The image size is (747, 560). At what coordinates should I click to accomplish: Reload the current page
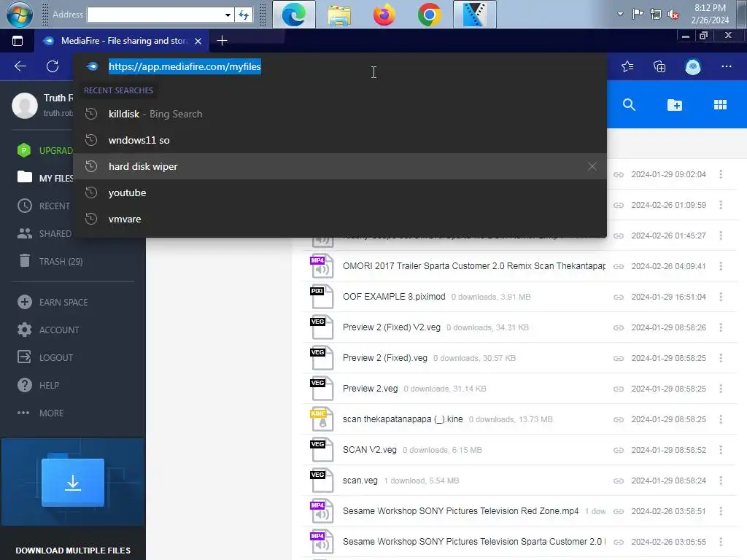(53, 66)
